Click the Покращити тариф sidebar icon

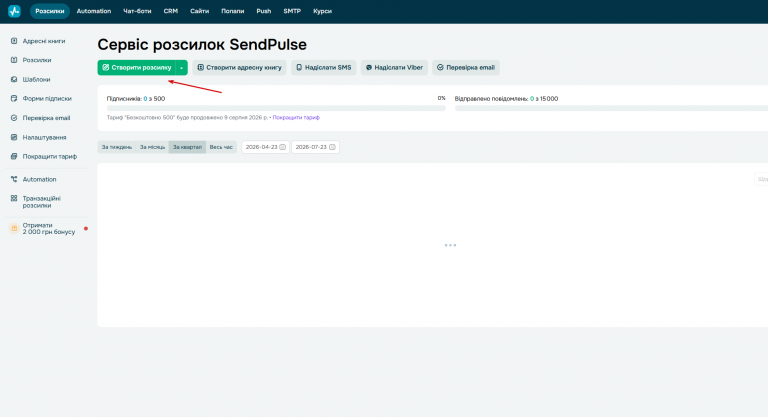[14, 157]
